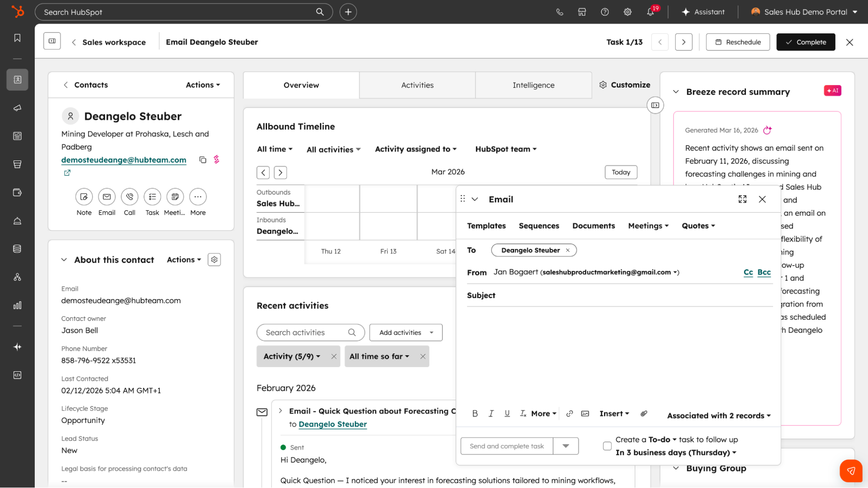Click the Task action icon under contact

[x=152, y=197]
